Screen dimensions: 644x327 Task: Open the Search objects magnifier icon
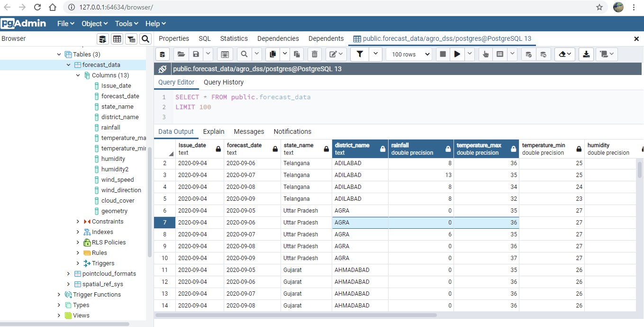point(145,39)
